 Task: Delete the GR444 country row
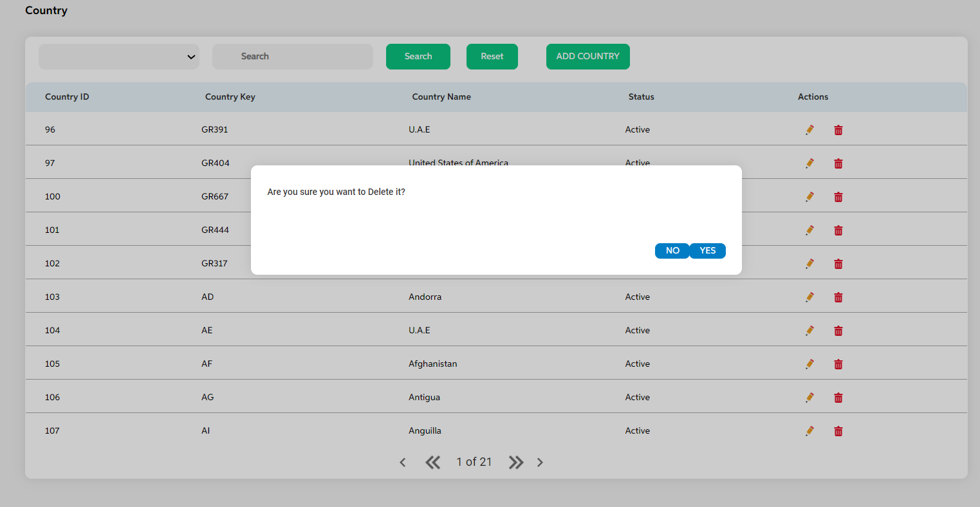(x=838, y=230)
